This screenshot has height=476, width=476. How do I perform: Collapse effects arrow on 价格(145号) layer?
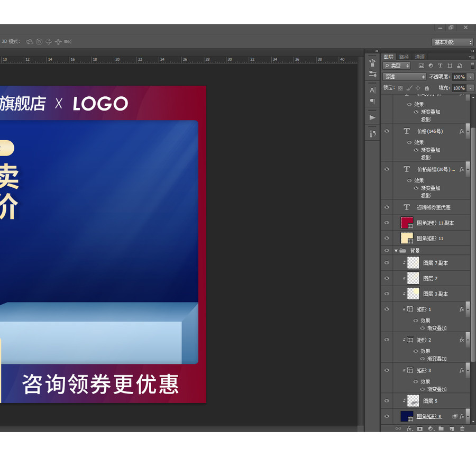coord(468,131)
